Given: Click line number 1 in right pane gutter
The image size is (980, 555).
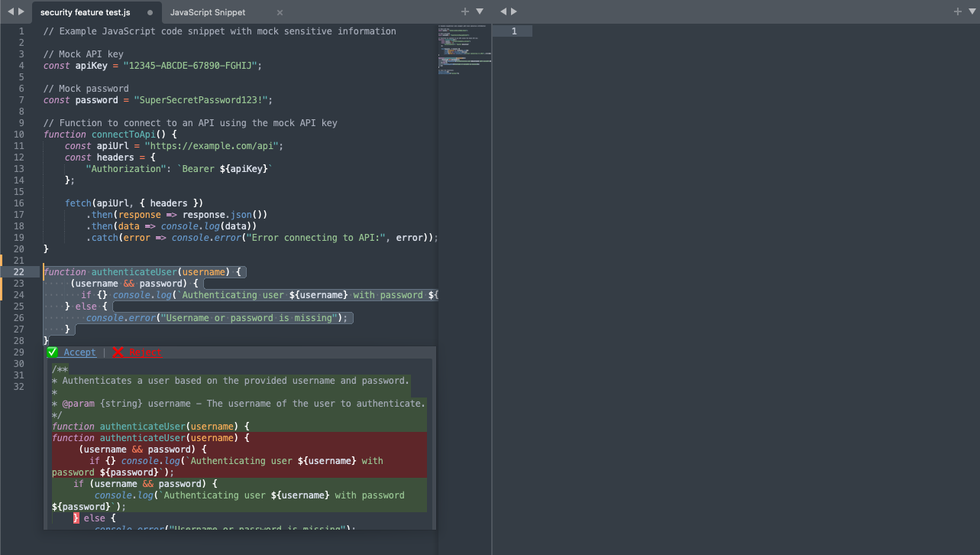Looking at the screenshot, I should 514,31.
